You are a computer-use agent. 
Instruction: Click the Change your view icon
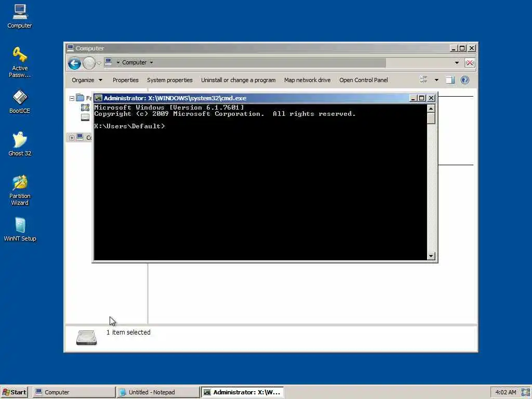tap(423, 79)
